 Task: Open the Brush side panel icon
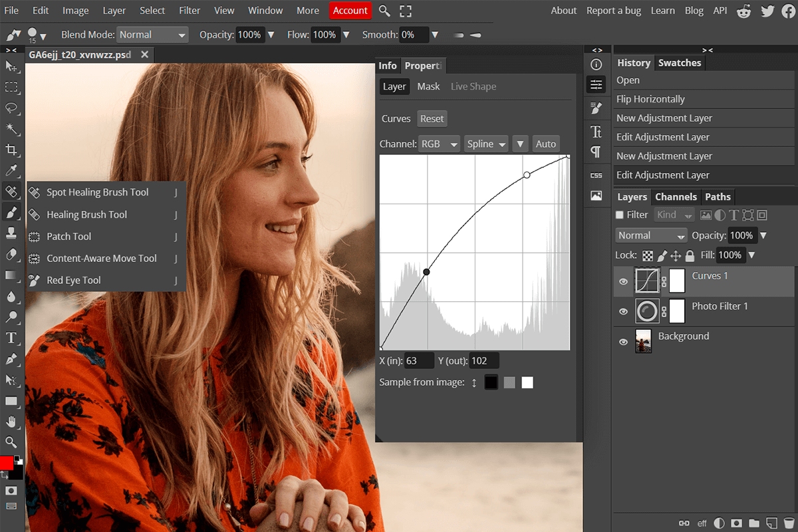[596, 108]
